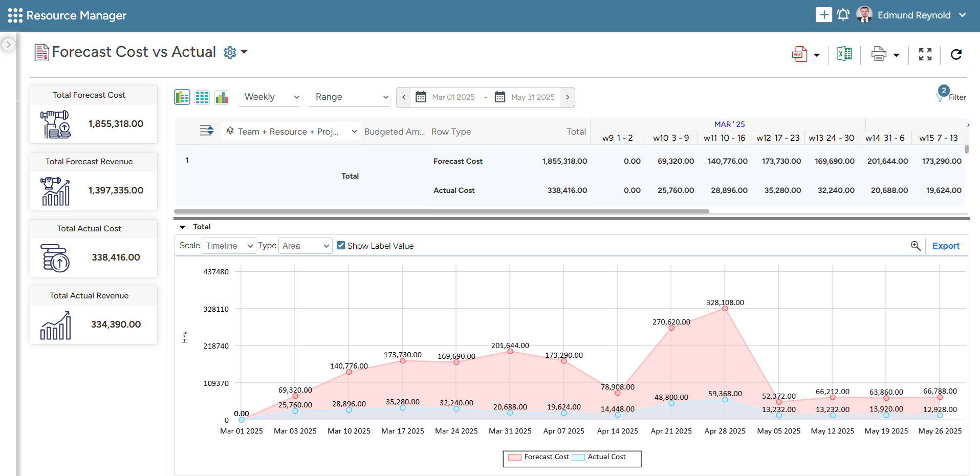Select the w10 3 - 9 week column
This screenshot has height=476, width=980.
(671, 138)
